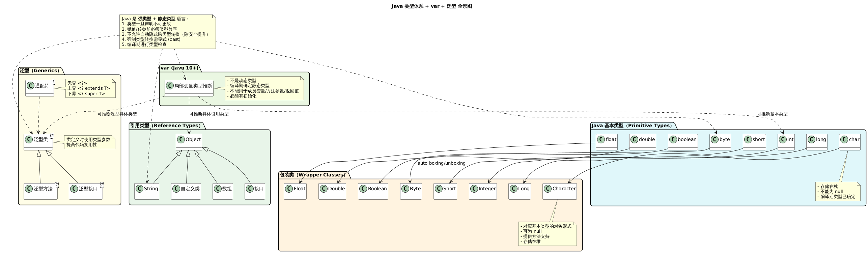
Task: Click the class icon of primitive byte
Action: [715, 139]
